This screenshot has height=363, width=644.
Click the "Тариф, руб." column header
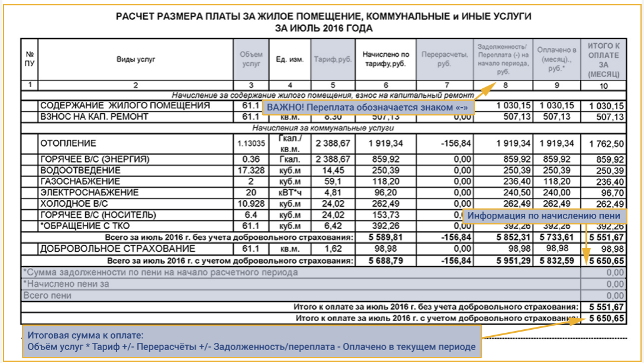click(333, 59)
